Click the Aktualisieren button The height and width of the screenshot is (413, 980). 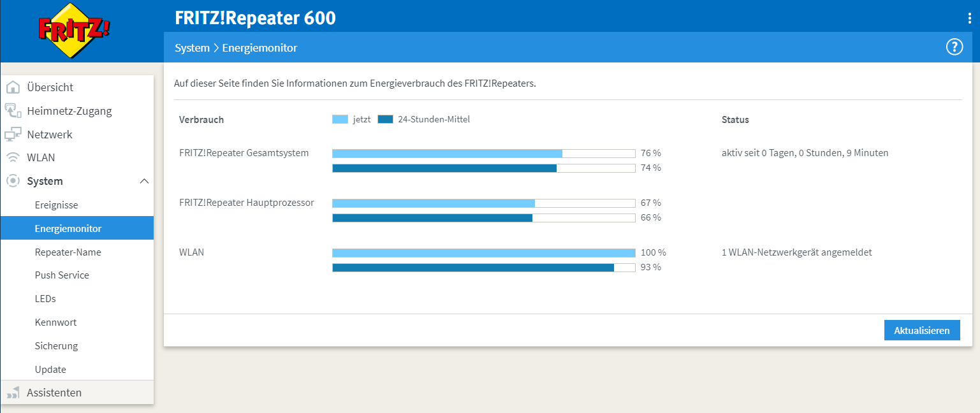(922, 330)
